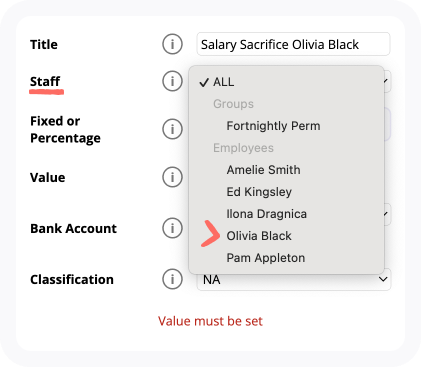Open the Classification info icon

pyautogui.click(x=172, y=279)
